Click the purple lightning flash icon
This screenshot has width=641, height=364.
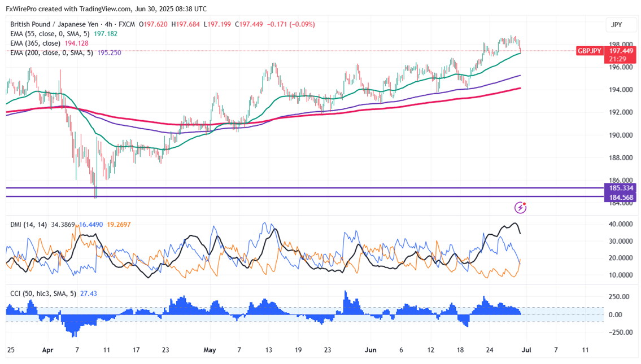coord(520,208)
